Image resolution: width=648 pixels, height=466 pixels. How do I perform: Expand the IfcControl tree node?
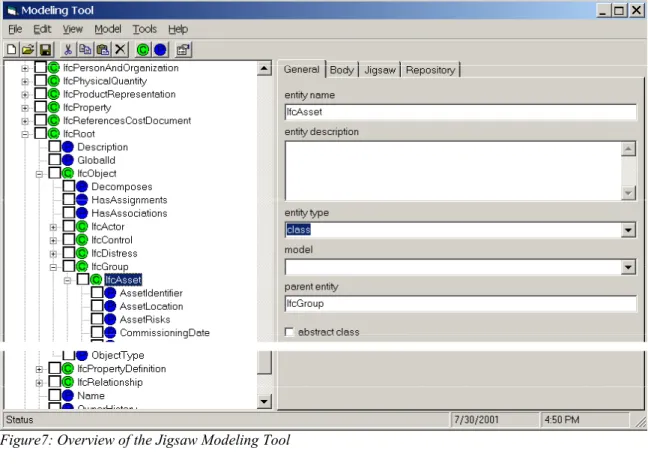53,240
